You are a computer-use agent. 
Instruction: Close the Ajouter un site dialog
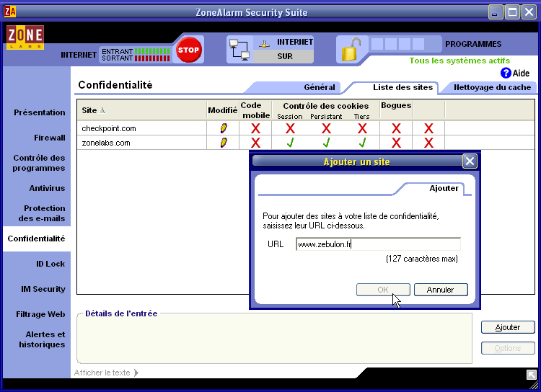pyautogui.click(x=470, y=161)
